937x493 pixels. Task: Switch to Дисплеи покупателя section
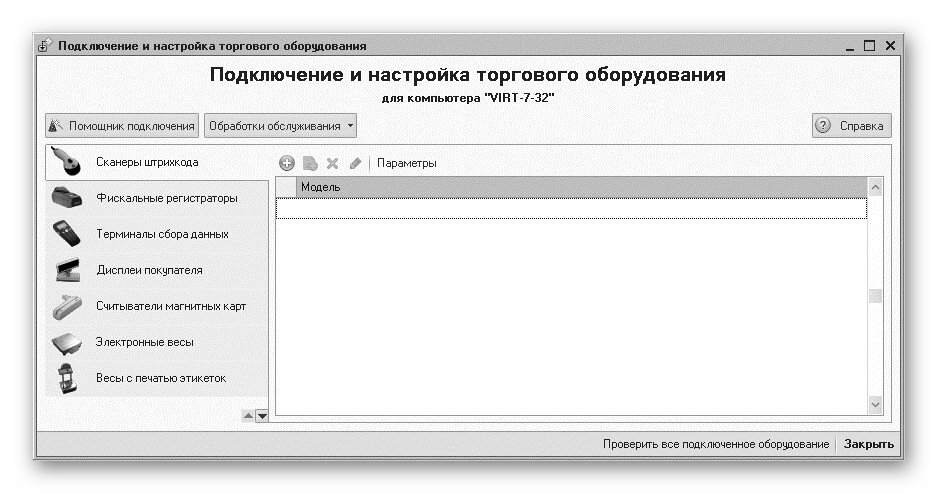[x=149, y=270]
